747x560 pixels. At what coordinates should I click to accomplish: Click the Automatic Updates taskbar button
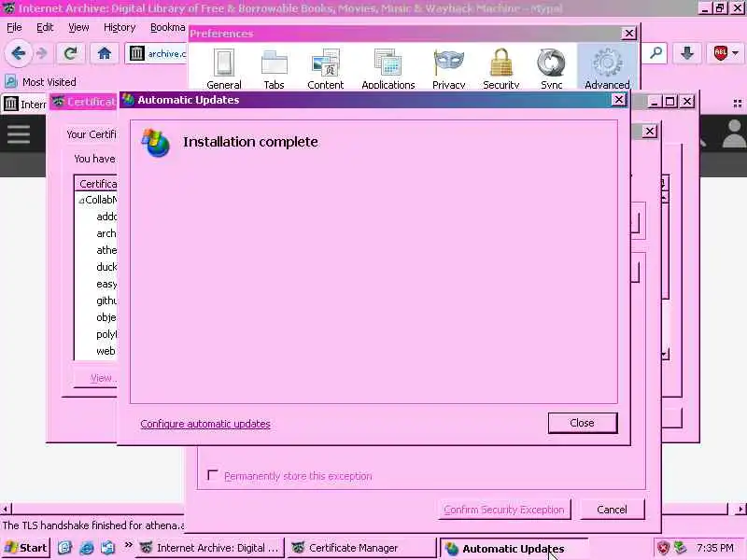[513, 549]
